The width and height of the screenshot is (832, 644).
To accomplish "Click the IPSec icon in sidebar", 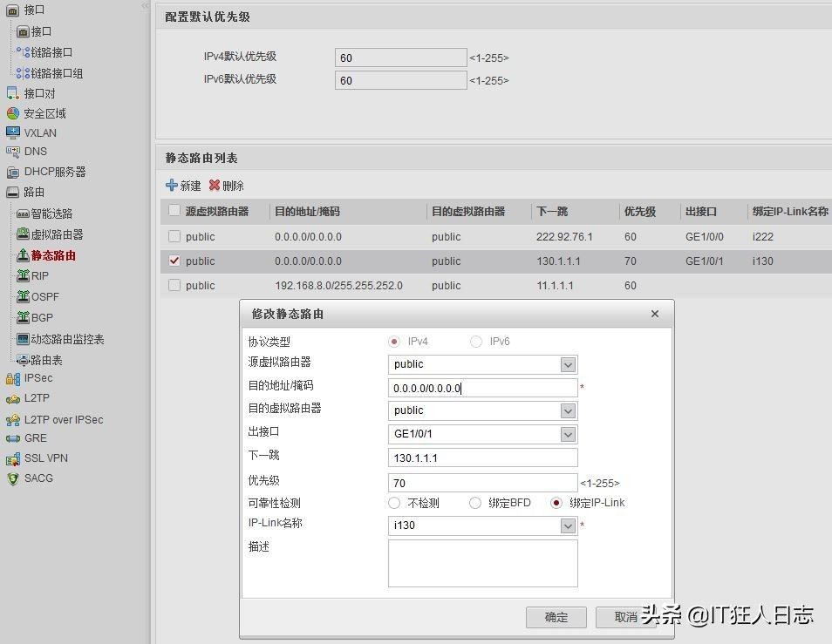I will (12, 378).
